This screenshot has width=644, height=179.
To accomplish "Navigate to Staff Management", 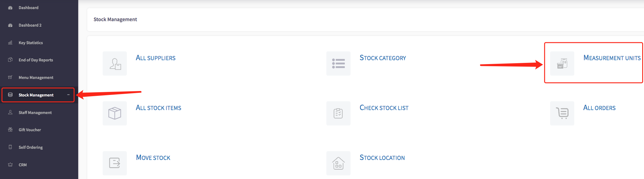I will pos(35,112).
